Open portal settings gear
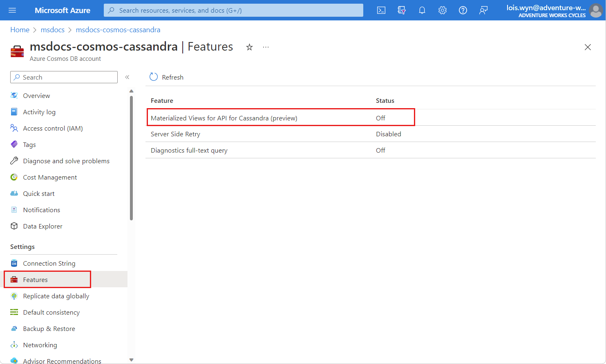This screenshot has width=606, height=364. click(443, 10)
